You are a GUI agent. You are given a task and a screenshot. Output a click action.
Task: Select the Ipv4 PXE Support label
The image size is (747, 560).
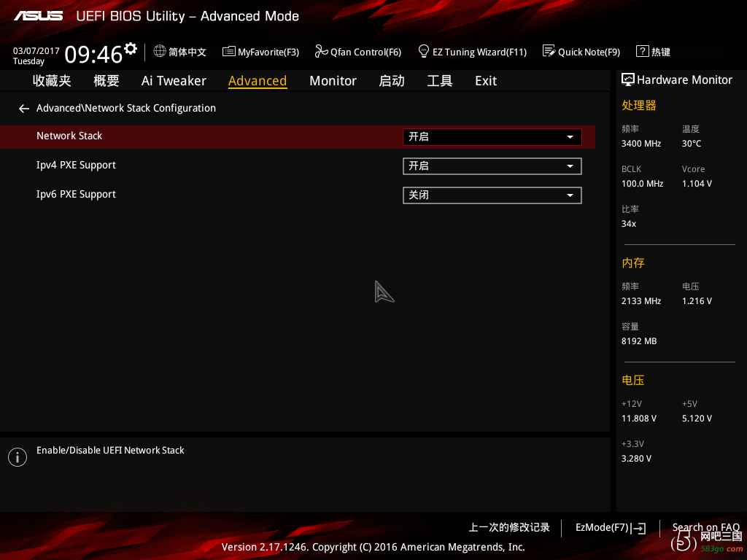(x=76, y=166)
